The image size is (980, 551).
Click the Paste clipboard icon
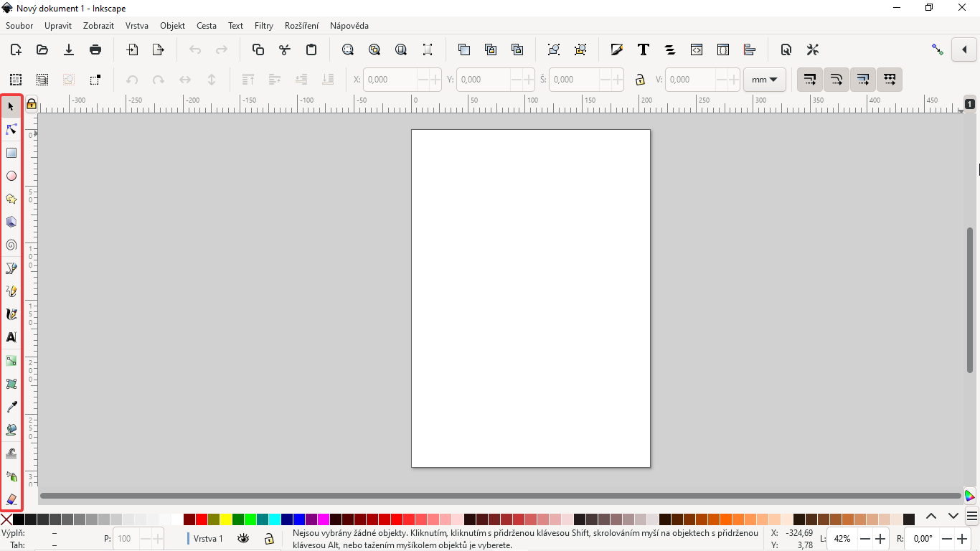pos(311,50)
